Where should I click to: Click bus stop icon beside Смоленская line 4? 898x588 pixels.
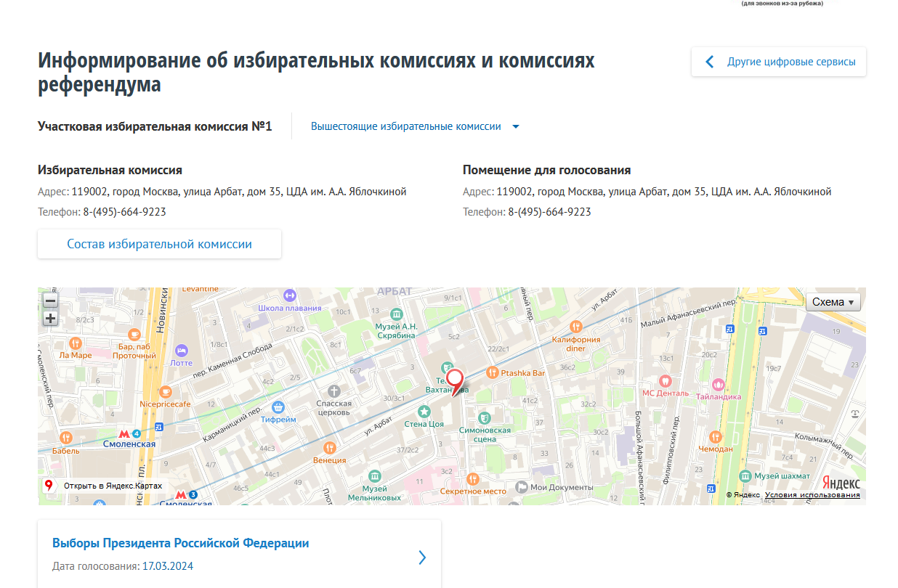[159, 426]
